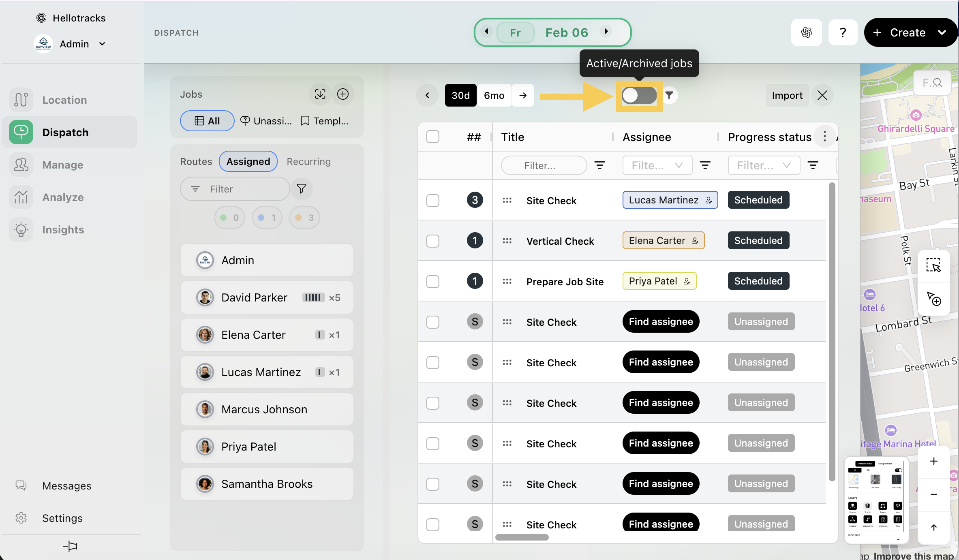This screenshot has width=959, height=560.
Task: Open the Progress status filter dropdown
Action: coord(764,165)
